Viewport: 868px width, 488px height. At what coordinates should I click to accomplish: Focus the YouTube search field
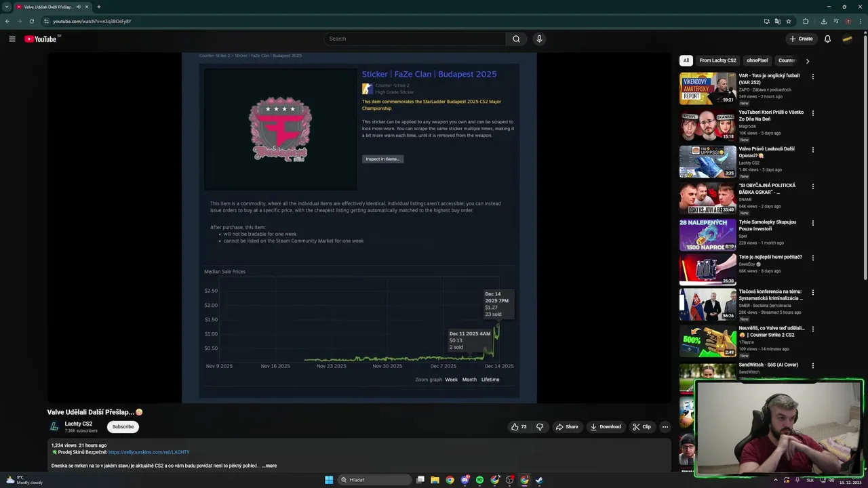[x=414, y=39]
